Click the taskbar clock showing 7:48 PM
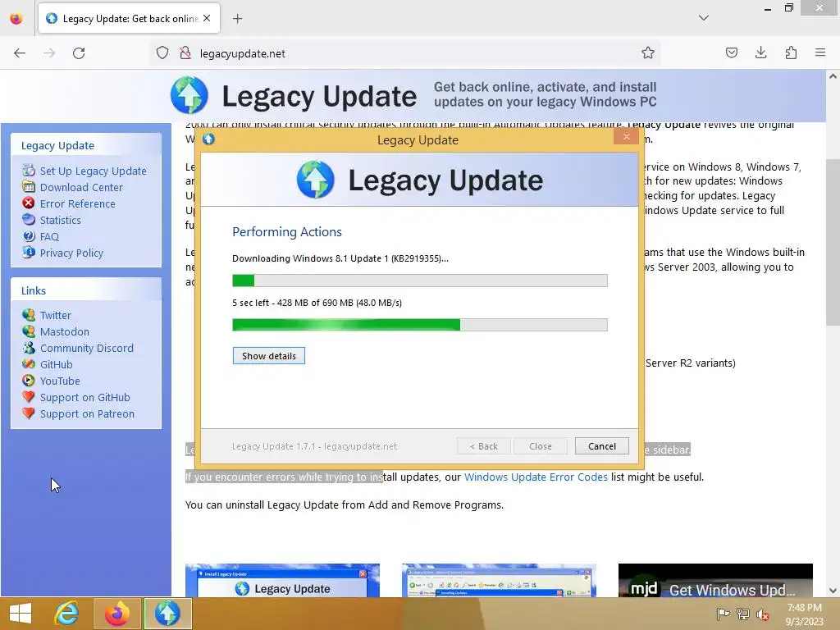840x630 pixels. pos(804,614)
